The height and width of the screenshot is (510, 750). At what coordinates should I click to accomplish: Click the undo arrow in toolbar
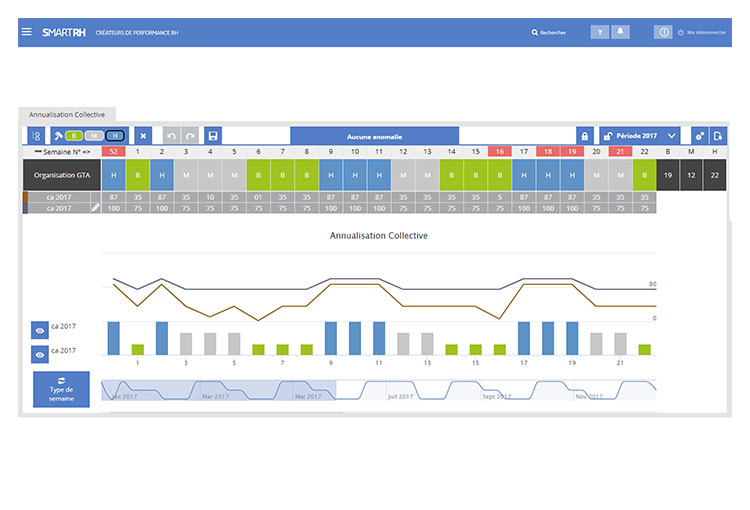coord(171,135)
